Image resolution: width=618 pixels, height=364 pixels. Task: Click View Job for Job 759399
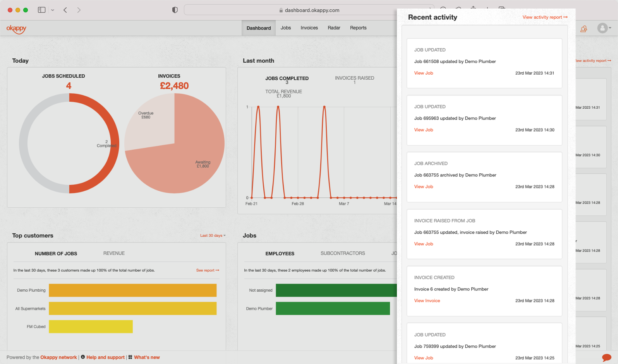pos(424,358)
